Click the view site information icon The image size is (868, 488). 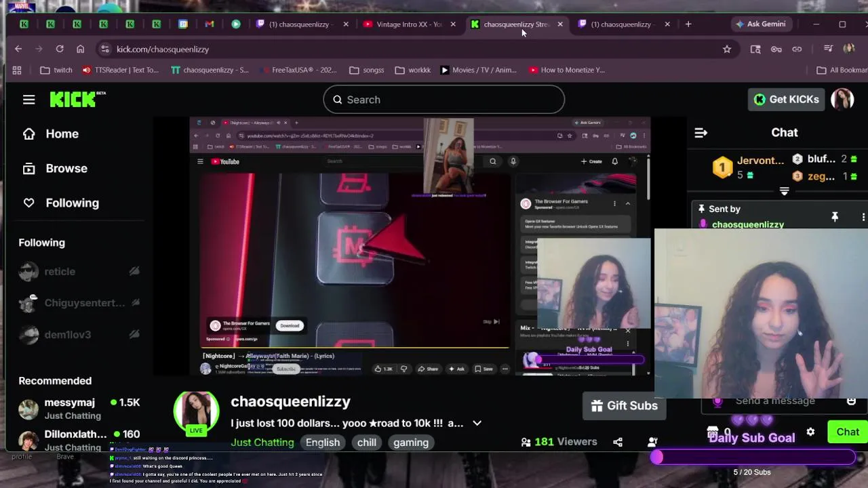[104, 49]
